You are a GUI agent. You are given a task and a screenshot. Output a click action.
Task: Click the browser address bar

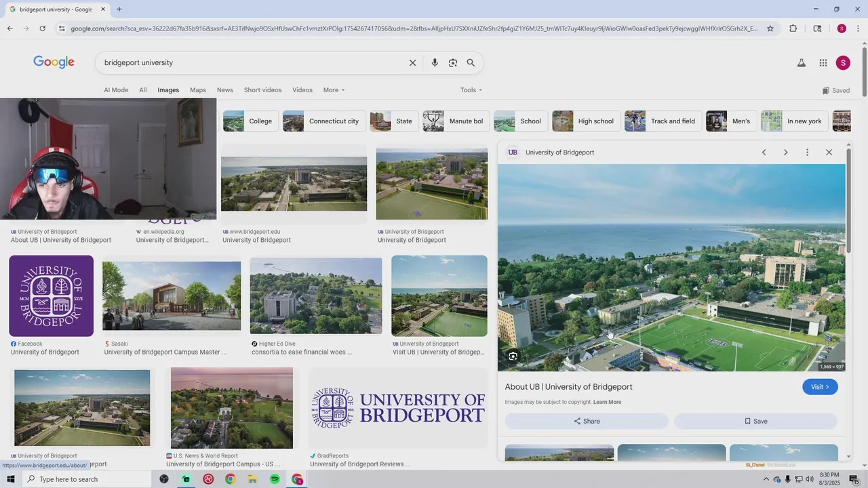pyautogui.click(x=414, y=28)
